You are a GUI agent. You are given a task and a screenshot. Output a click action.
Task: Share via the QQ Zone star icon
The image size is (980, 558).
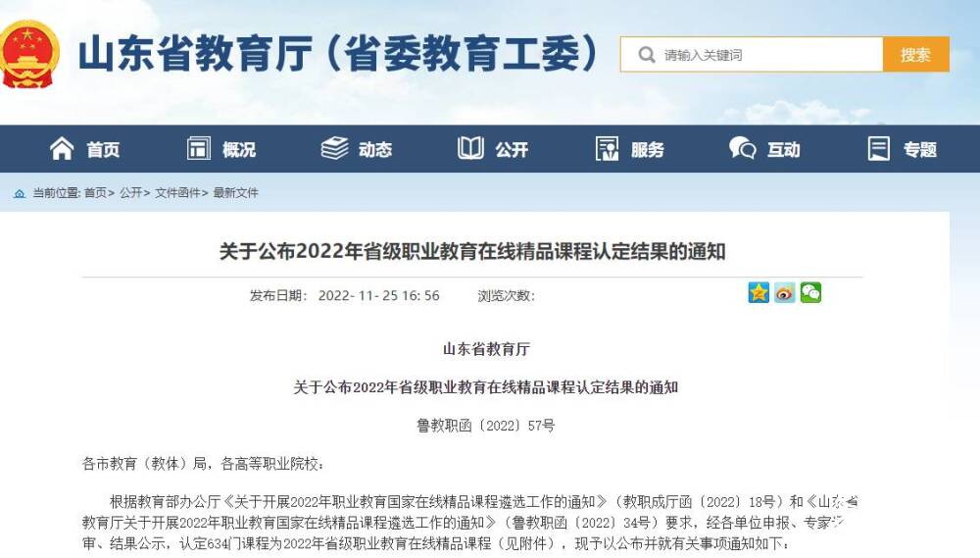click(759, 292)
